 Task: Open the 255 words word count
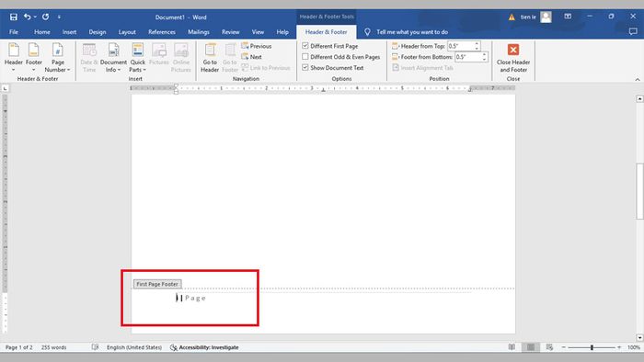pos(53,347)
